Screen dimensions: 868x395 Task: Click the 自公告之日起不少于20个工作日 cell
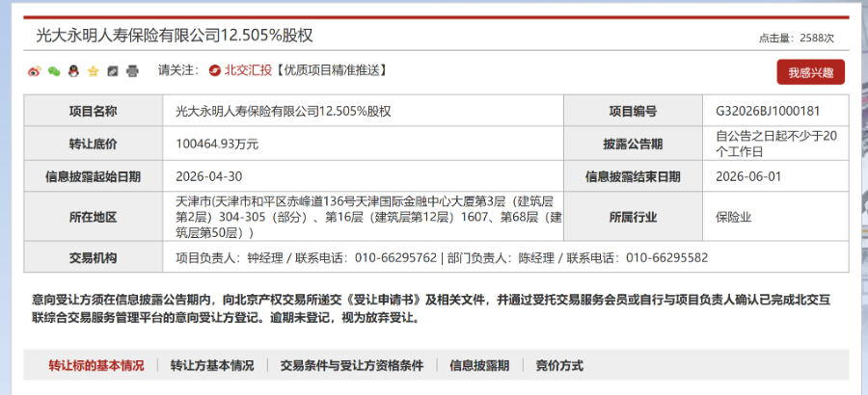tap(775, 144)
